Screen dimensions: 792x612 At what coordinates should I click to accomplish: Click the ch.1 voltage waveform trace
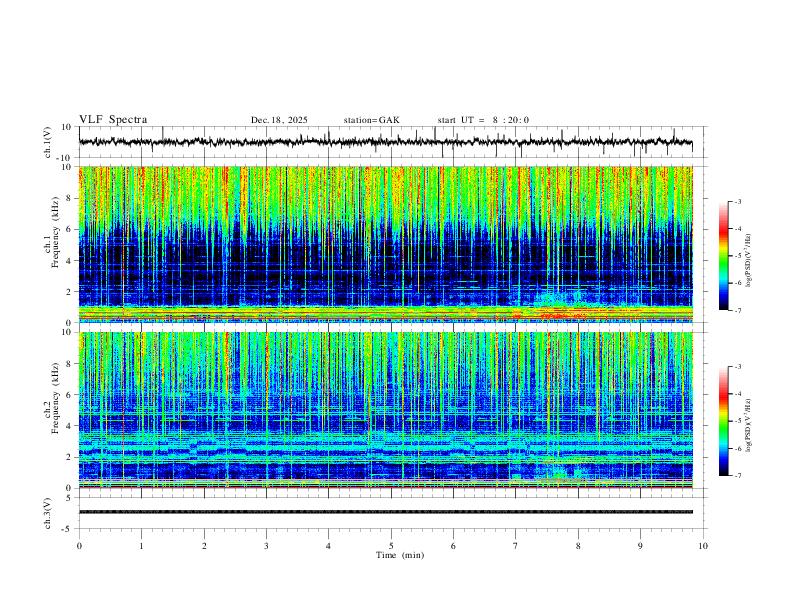pyautogui.click(x=385, y=142)
